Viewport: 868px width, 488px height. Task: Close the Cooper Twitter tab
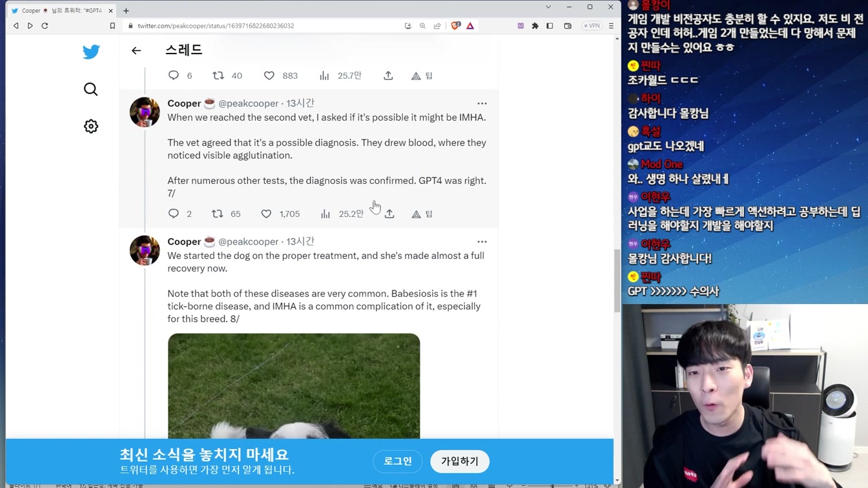[110, 10]
